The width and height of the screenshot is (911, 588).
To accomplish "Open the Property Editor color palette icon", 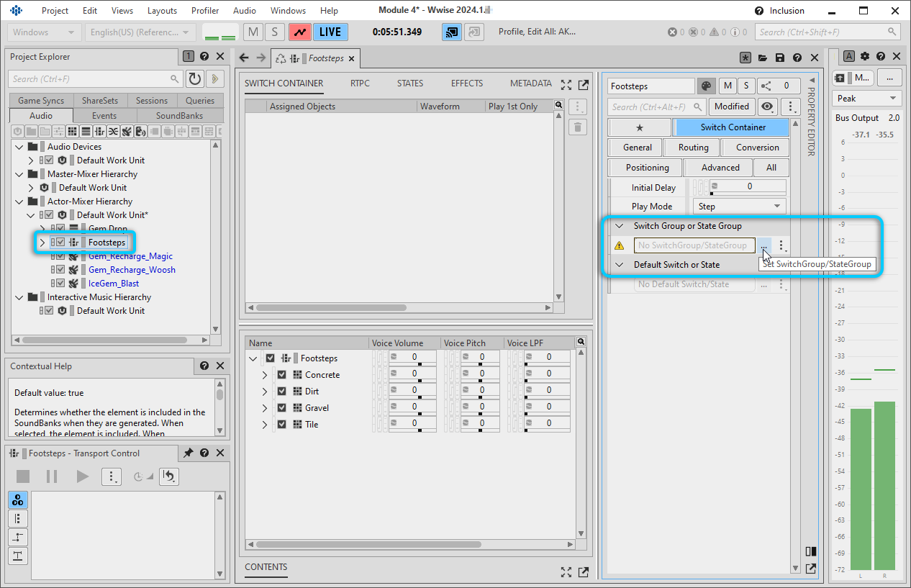I will point(706,86).
